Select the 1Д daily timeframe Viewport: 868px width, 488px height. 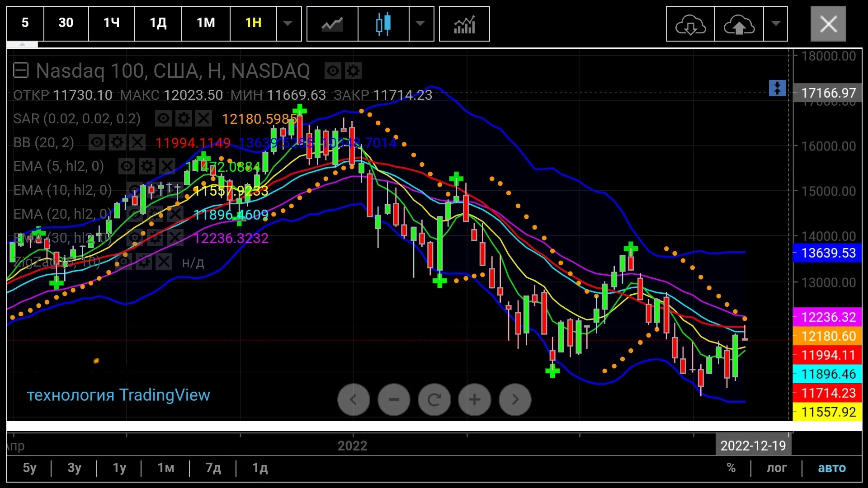point(158,24)
